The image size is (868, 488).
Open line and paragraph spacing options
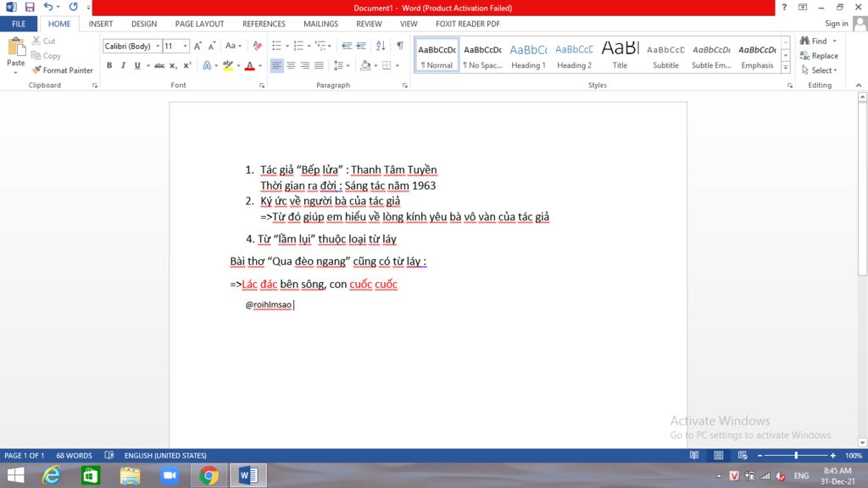tap(342, 65)
